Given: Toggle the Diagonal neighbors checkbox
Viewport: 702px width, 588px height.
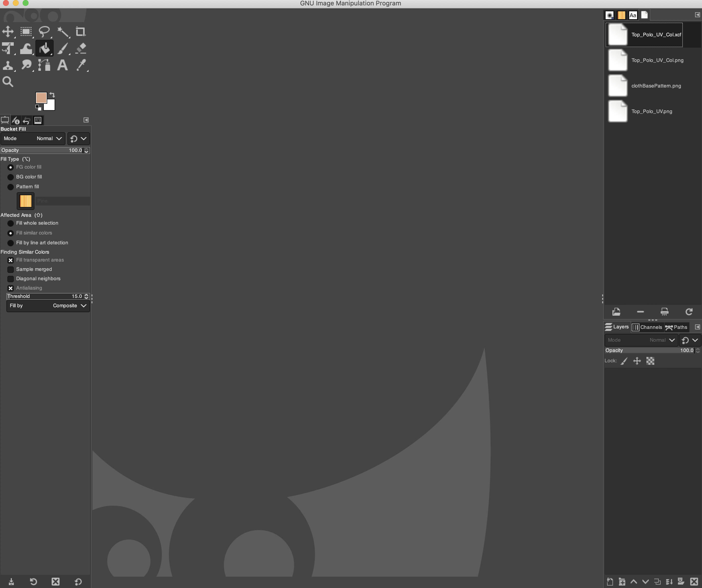Looking at the screenshot, I should [x=11, y=279].
